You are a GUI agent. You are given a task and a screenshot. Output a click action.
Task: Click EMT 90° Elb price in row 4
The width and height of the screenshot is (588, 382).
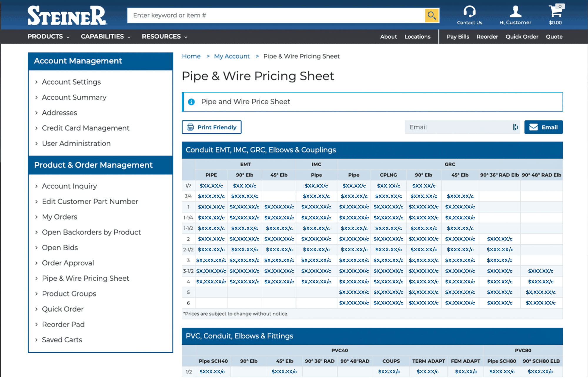[244, 282]
